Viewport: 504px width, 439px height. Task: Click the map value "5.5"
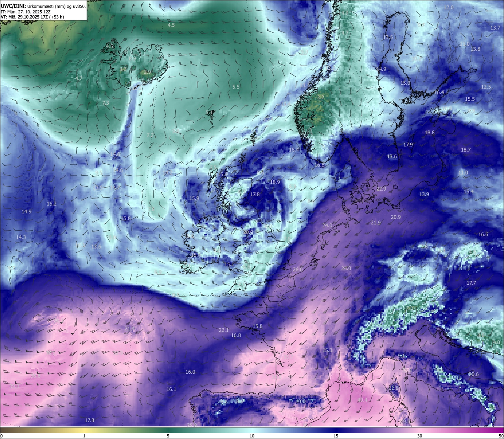[236, 87]
